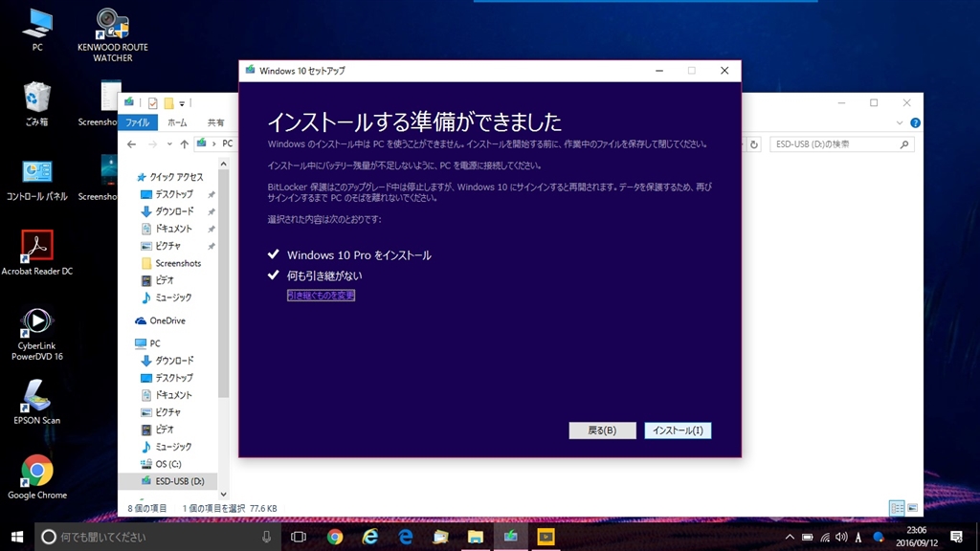Click the Properties checkmark in Explorer's title bar
This screenshot has width=980, height=551.
tap(152, 103)
